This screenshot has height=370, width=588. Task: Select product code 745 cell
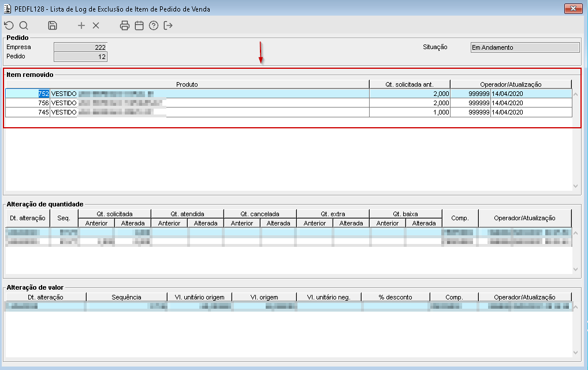27,112
